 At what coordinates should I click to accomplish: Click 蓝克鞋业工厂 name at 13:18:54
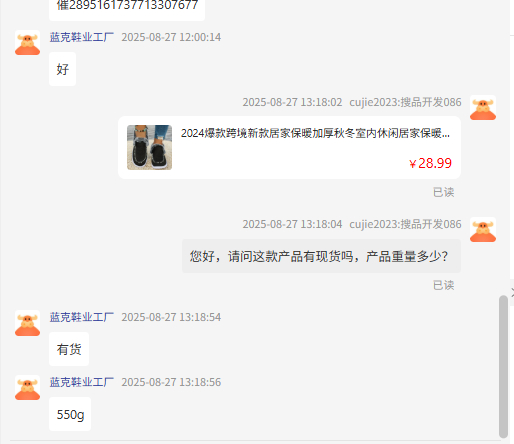click(82, 317)
